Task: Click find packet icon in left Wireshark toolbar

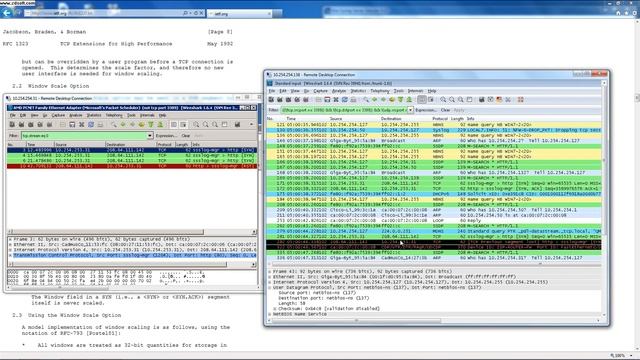Action: click(114, 124)
